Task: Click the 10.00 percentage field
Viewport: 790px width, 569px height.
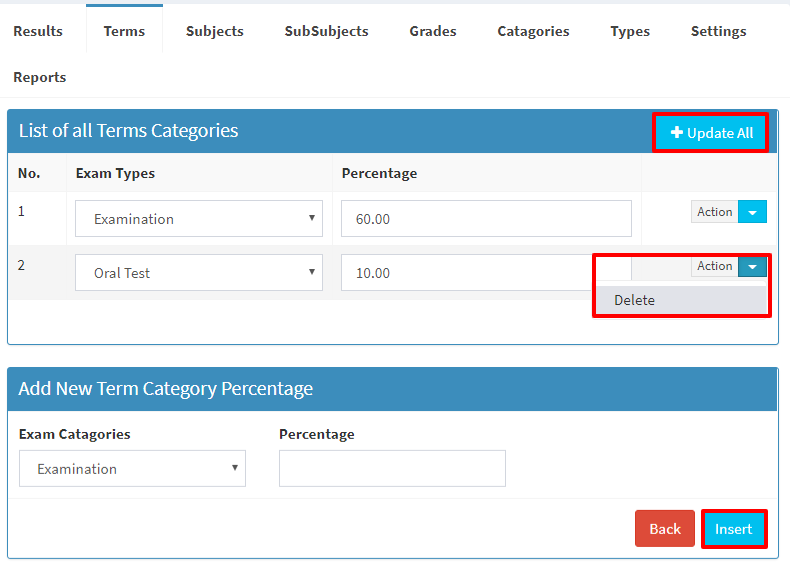Action: coord(467,273)
